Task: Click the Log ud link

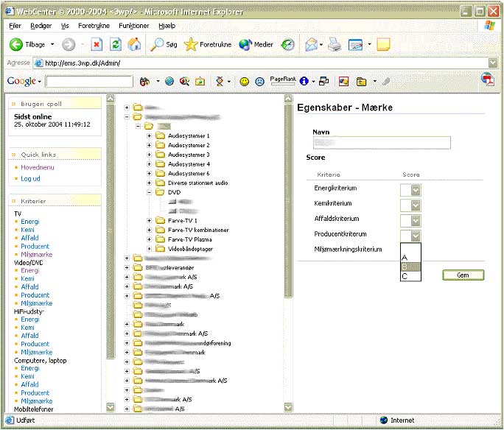Action: point(30,178)
